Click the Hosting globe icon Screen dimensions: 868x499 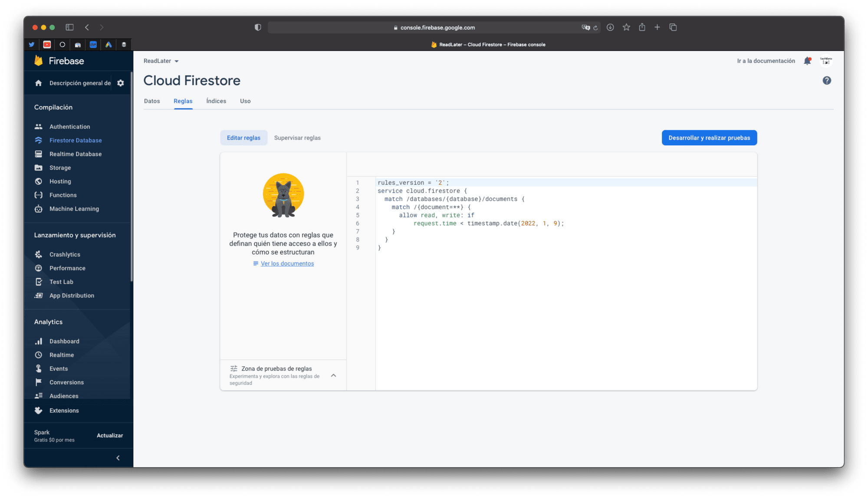[x=39, y=181]
